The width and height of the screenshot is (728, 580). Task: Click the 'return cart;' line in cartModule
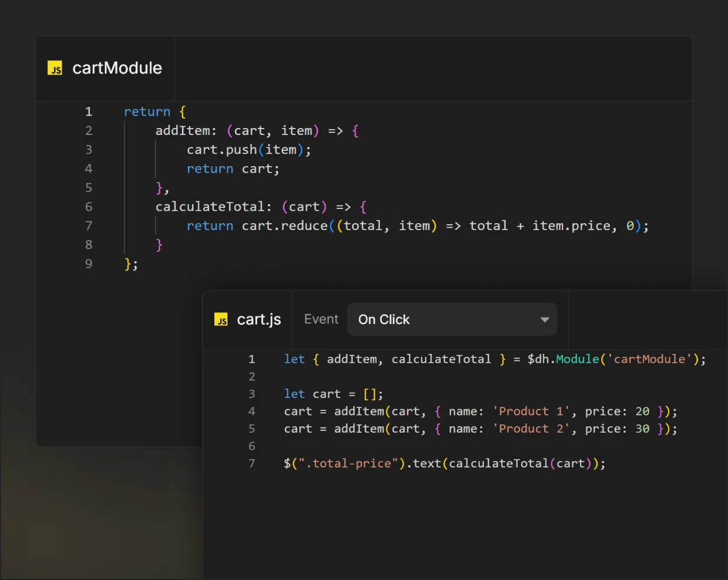tap(233, 168)
